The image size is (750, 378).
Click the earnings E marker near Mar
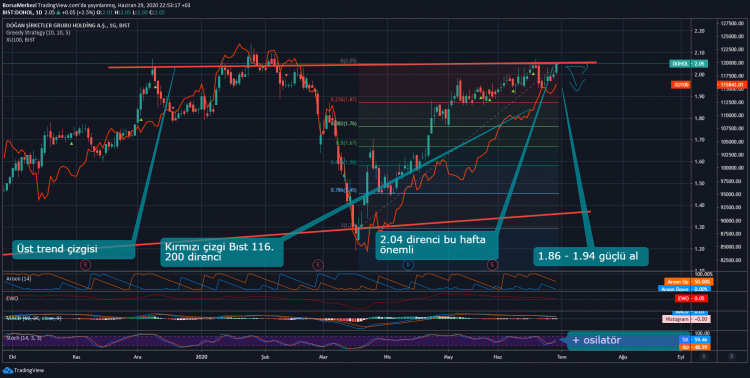click(318, 264)
